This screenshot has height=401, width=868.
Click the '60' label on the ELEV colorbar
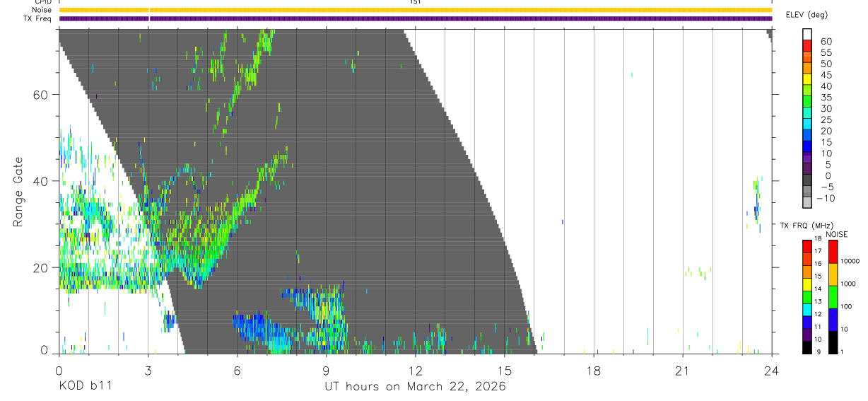pyautogui.click(x=826, y=42)
